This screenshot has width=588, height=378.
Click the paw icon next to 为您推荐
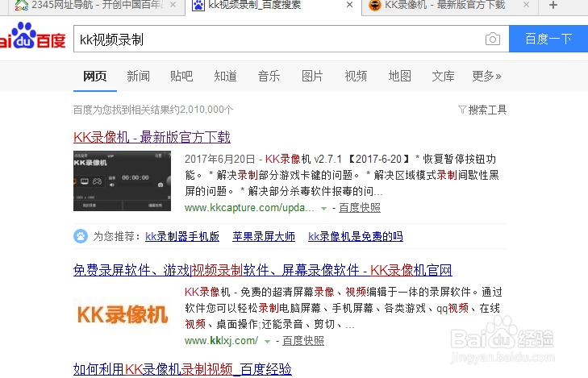[81, 236]
